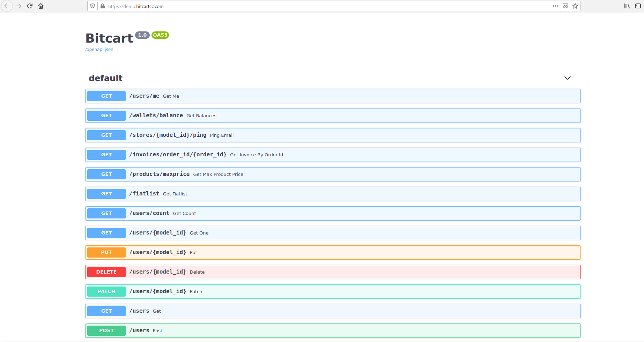
Task: Click the Bitcart API title
Action: 109,38
